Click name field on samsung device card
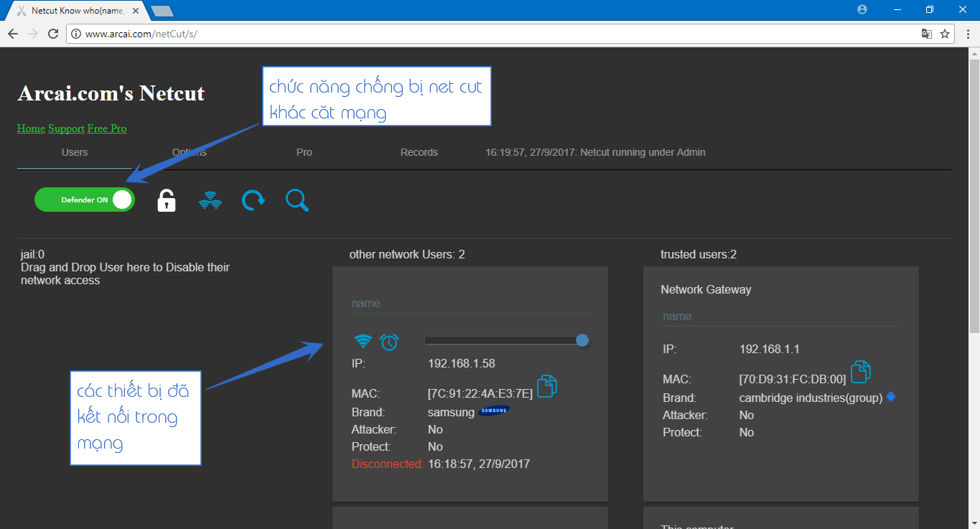Viewport: 980px width, 529px height. (x=470, y=304)
